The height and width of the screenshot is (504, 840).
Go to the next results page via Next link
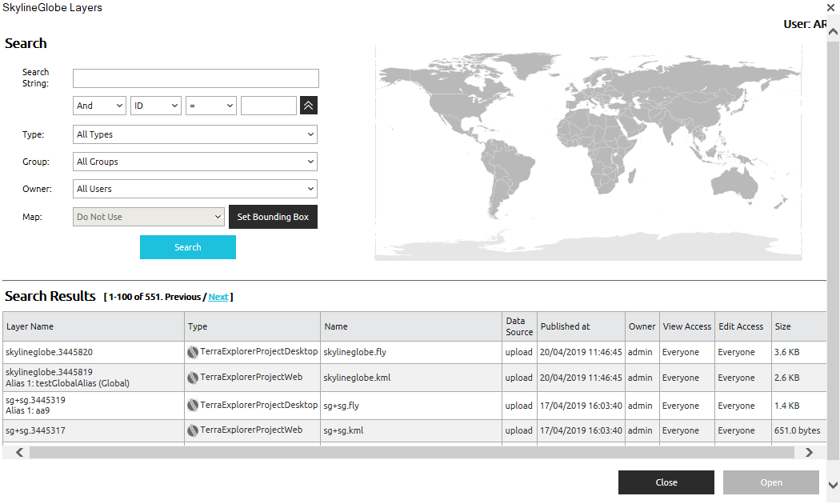(x=218, y=297)
